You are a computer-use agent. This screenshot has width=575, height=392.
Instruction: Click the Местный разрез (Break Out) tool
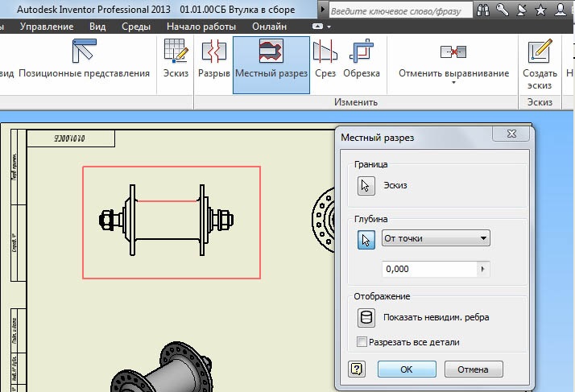click(271, 64)
